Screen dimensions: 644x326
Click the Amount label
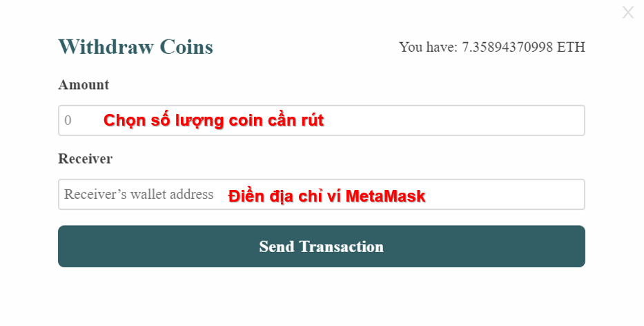coord(84,85)
